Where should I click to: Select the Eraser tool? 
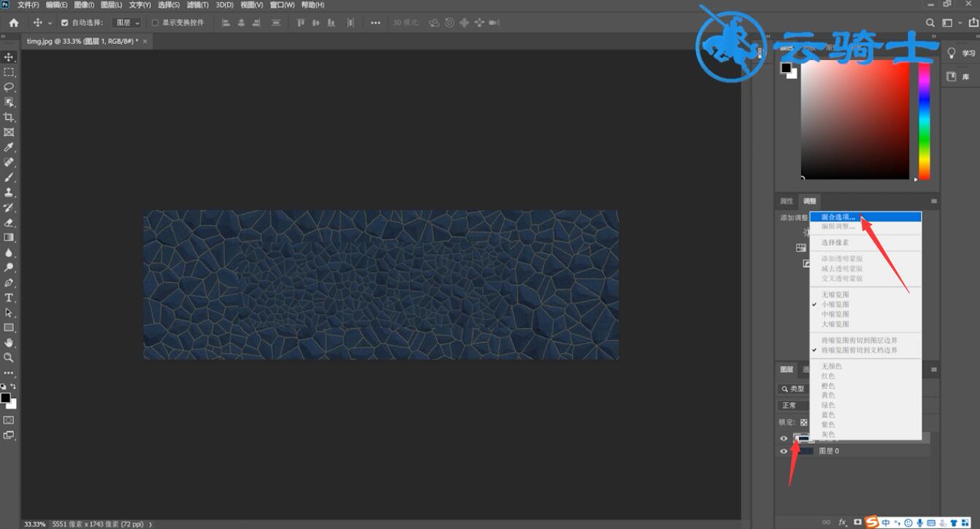(x=9, y=223)
